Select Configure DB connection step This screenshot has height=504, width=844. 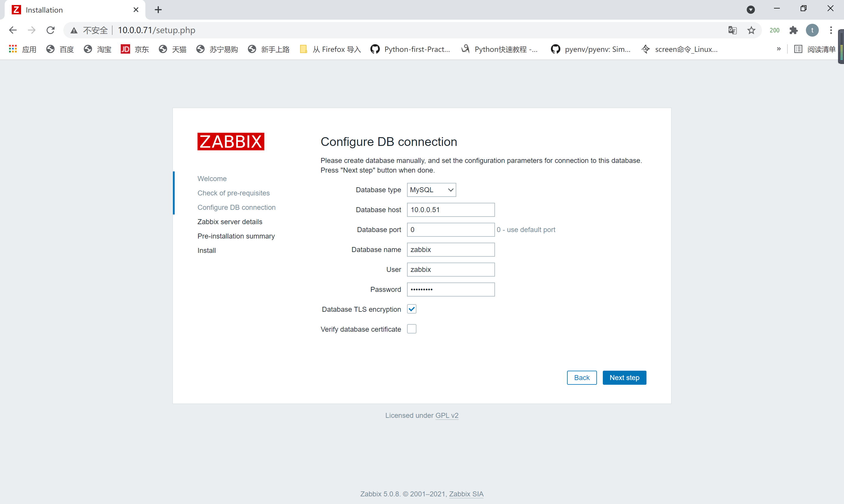236,207
